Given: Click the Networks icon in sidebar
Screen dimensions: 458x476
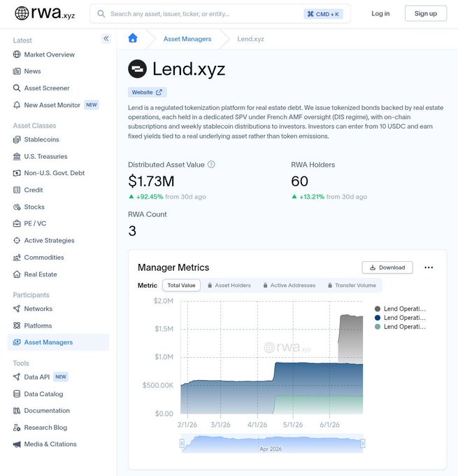Looking at the screenshot, I should 17,309.
